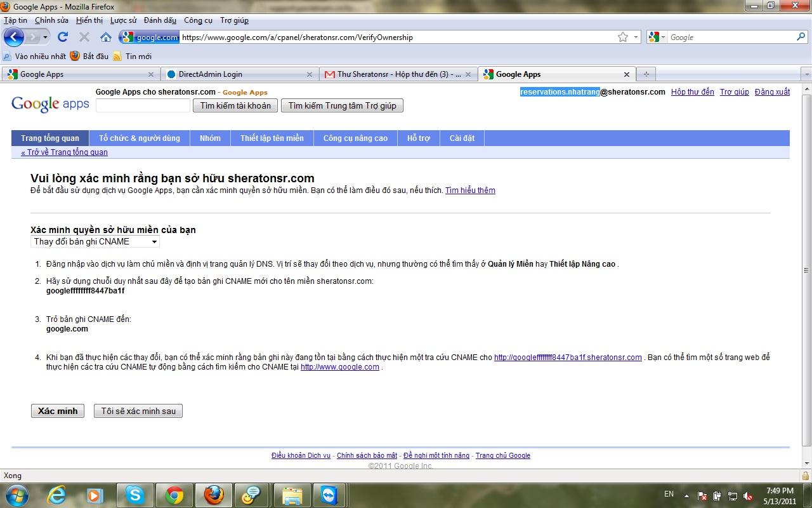The image size is (812, 508).
Task: Click the EN language indicator
Action: pyautogui.click(x=669, y=494)
